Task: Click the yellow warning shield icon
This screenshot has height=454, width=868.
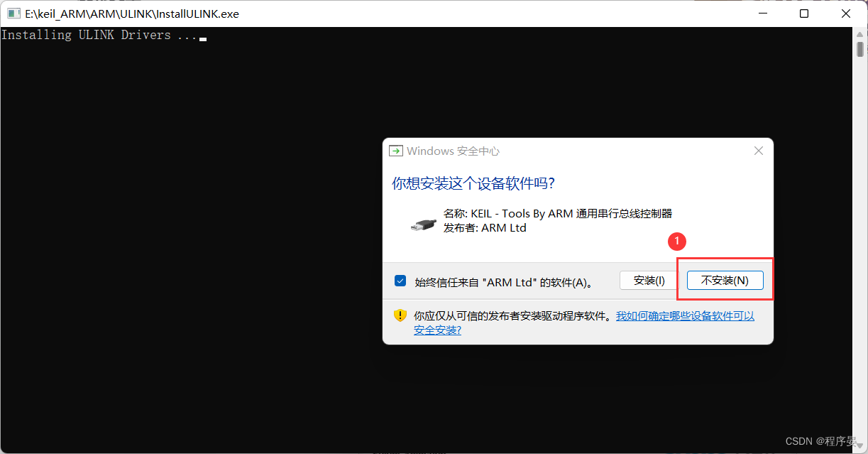Action: point(400,315)
